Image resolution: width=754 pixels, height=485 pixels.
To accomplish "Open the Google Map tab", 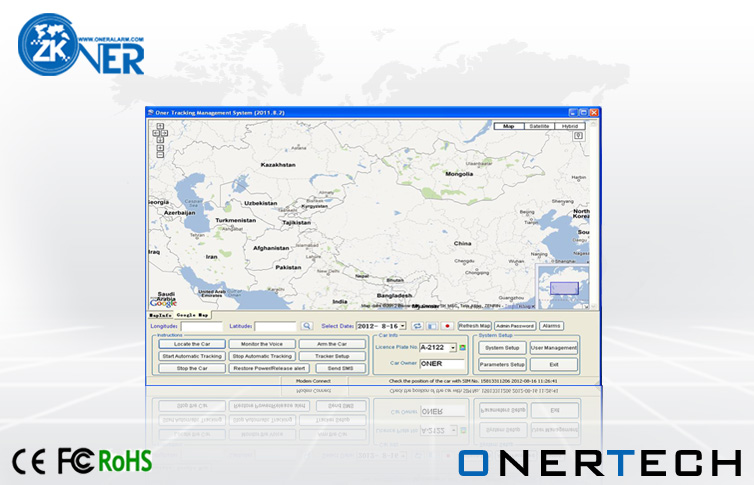I will pyautogui.click(x=192, y=315).
